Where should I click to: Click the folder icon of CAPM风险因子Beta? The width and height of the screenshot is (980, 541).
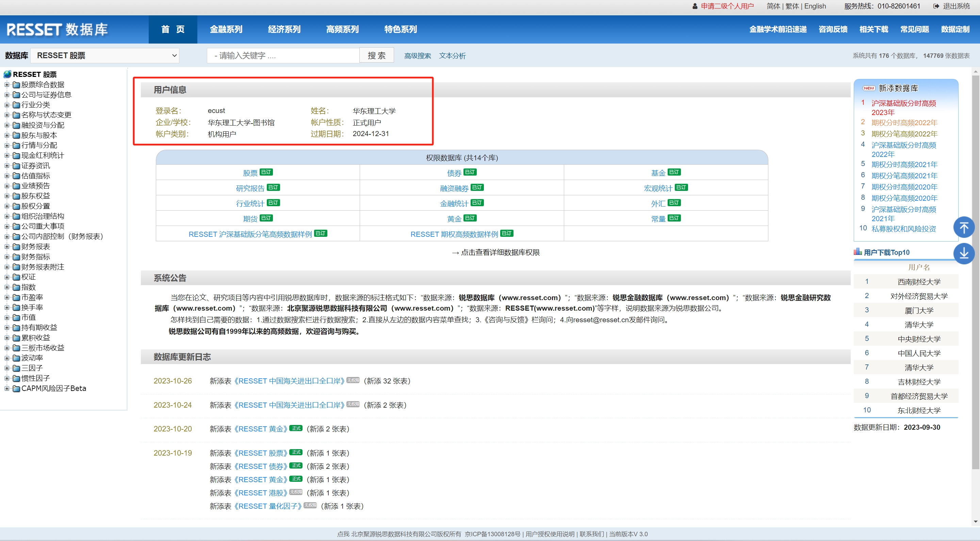16,389
